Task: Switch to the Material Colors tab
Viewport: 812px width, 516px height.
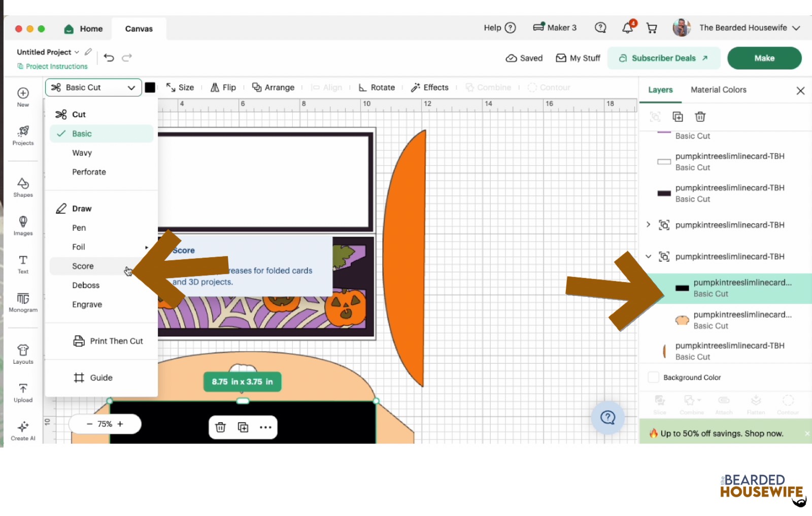Action: pyautogui.click(x=718, y=90)
